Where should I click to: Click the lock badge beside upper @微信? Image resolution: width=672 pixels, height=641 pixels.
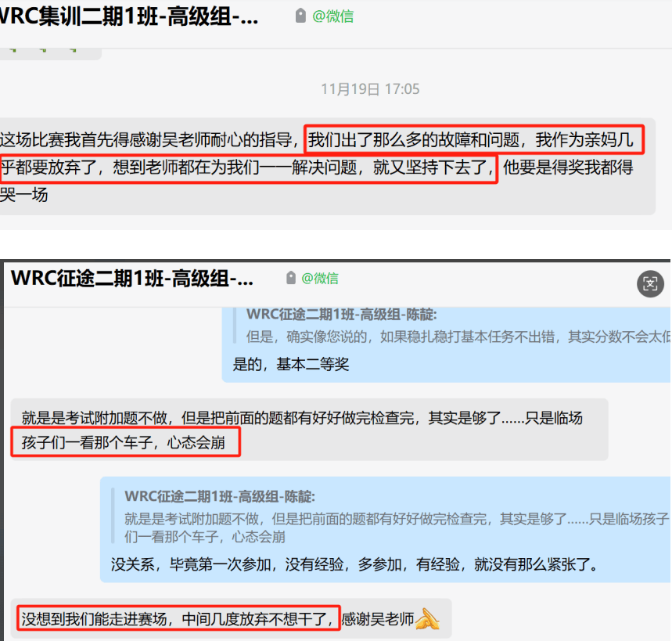point(301,16)
